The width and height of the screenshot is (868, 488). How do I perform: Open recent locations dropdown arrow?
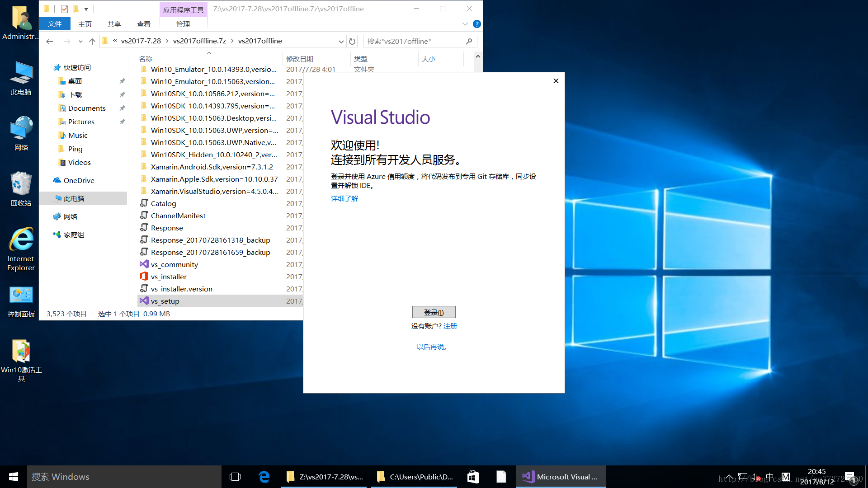[x=80, y=41]
